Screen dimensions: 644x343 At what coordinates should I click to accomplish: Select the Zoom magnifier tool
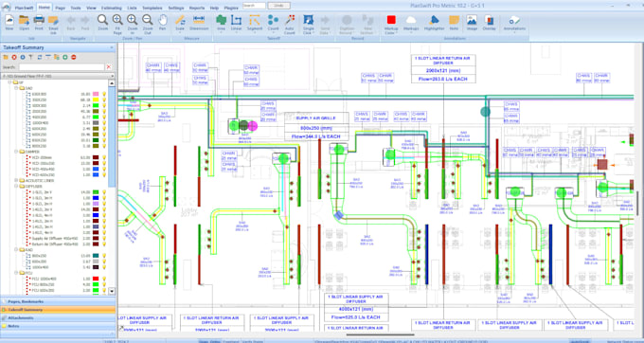(x=102, y=20)
